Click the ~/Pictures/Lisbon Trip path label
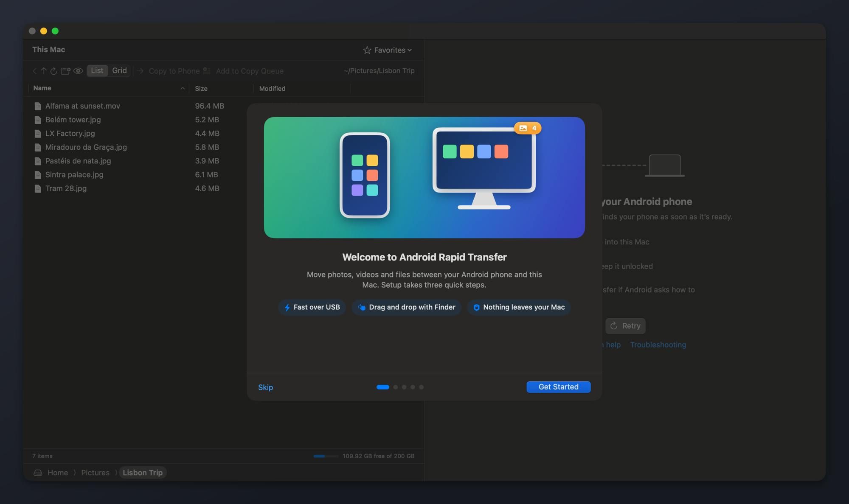Viewport: 849px width, 504px height. [x=379, y=70]
